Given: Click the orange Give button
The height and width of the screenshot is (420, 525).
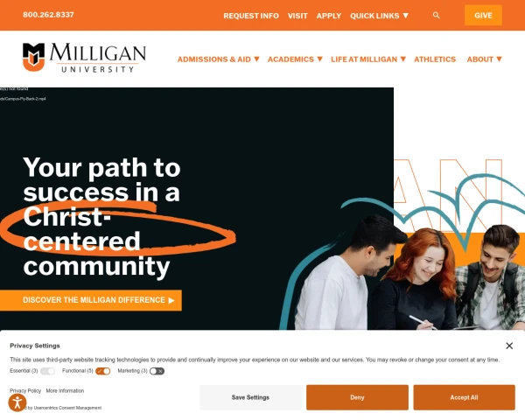Looking at the screenshot, I should click(x=483, y=16).
